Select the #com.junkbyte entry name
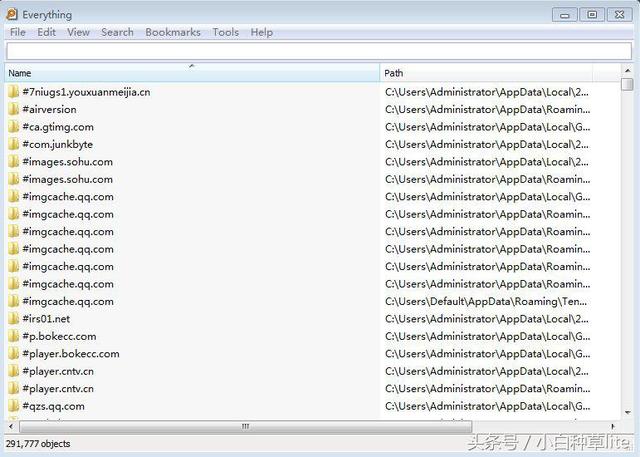Screen dimensions: 640x457 pyautogui.click(x=58, y=144)
